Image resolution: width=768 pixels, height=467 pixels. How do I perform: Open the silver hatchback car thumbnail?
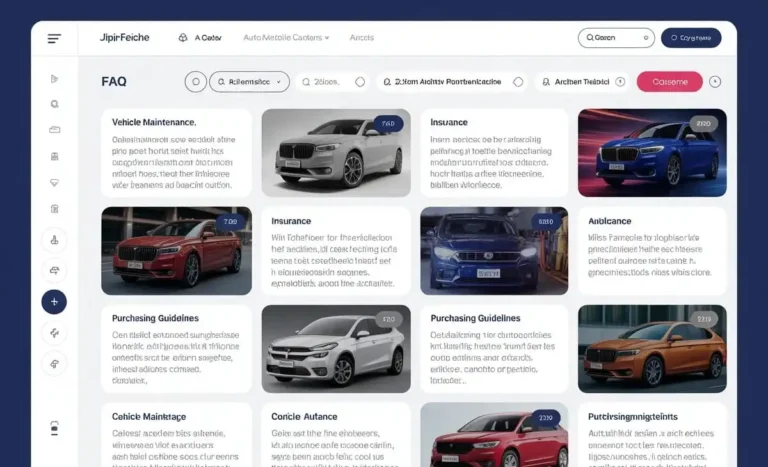(x=336, y=349)
